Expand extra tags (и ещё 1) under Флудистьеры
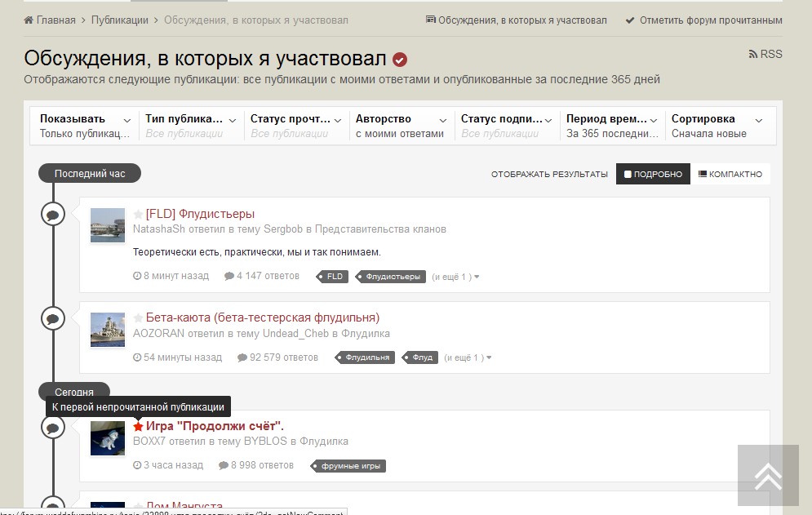The image size is (812, 515). click(455, 277)
